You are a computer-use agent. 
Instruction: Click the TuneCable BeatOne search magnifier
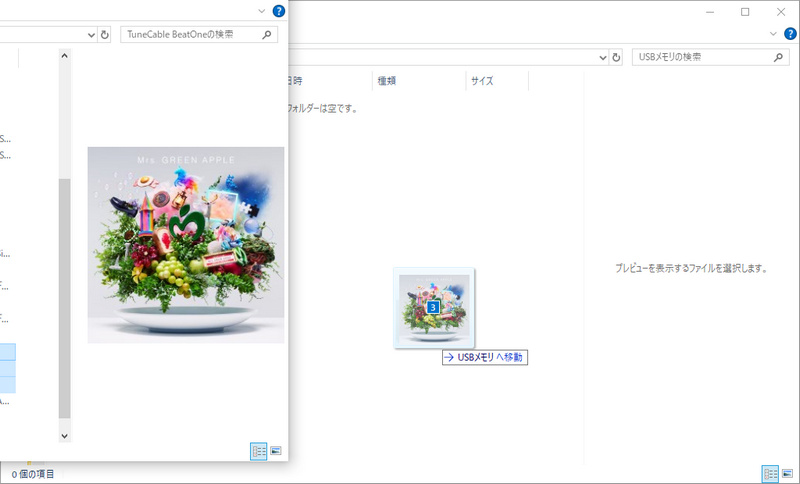(x=266, y=35)
